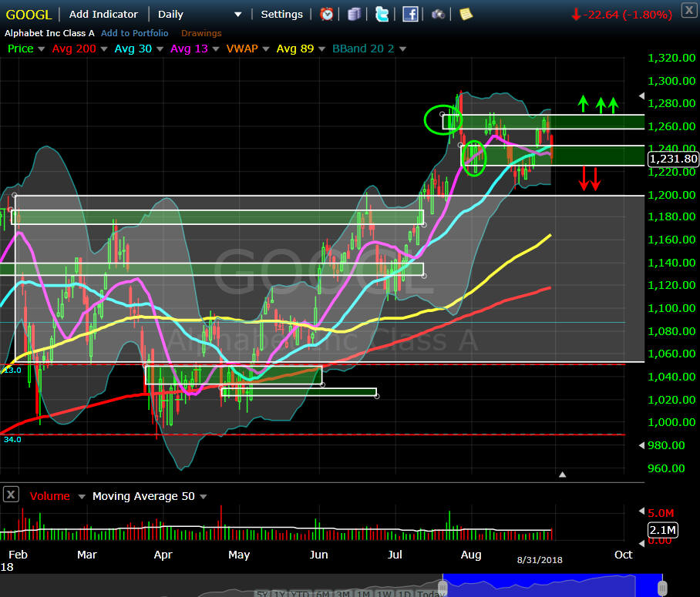Expand the BBand 20 2 options arrow
Viewport: 700px width, 597px height.
tap(402, 49)
